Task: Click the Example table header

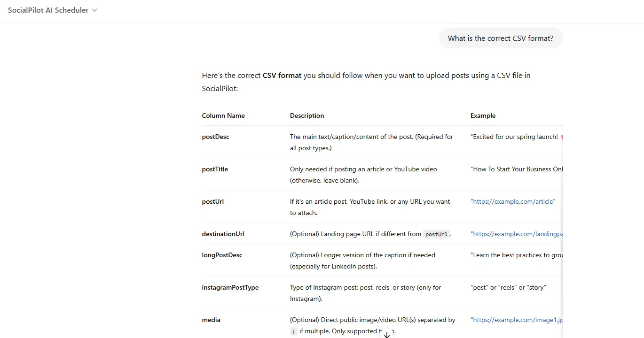Action: tap(483, 115)
